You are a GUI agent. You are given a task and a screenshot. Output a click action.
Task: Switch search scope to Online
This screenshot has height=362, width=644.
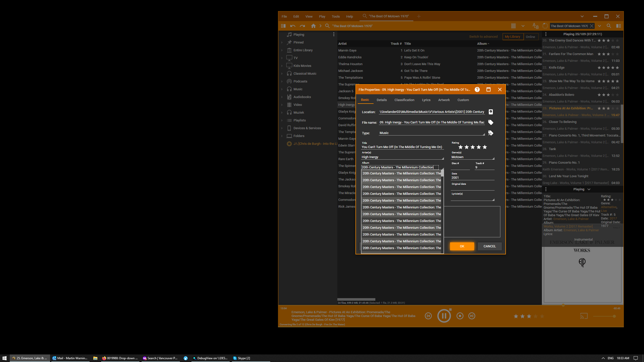click(530, 37)
